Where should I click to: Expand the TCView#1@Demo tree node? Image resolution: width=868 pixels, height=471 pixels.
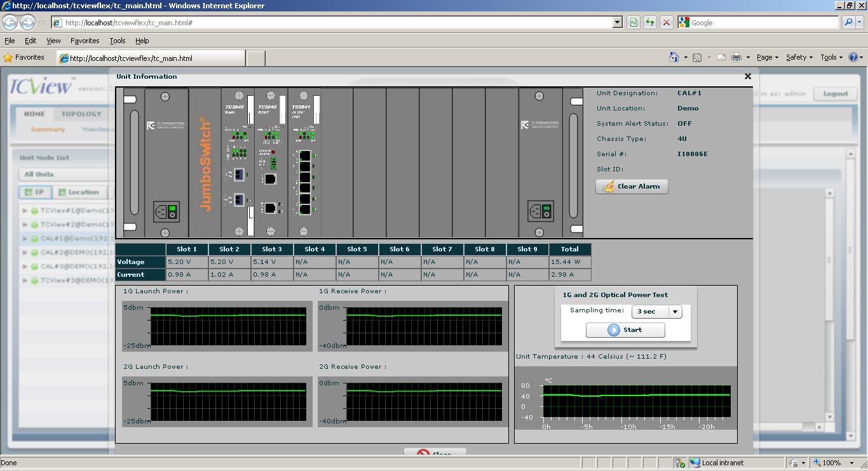click(x=25, y=211)
